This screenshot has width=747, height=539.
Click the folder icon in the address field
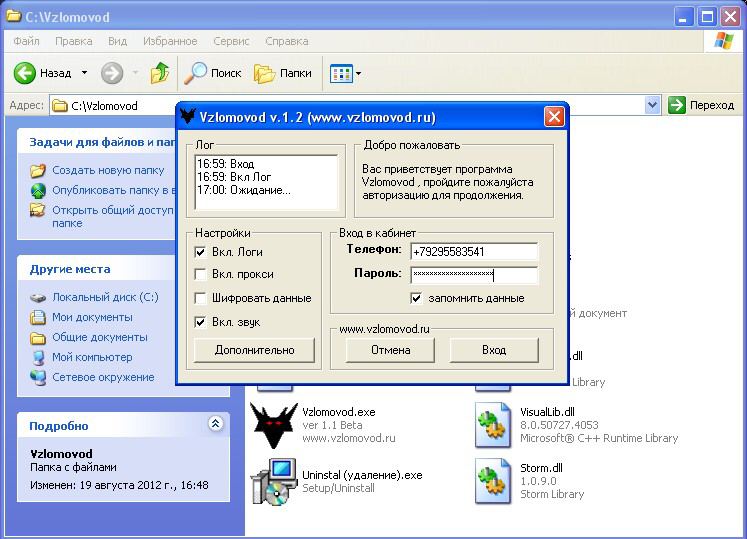(60, 105)
